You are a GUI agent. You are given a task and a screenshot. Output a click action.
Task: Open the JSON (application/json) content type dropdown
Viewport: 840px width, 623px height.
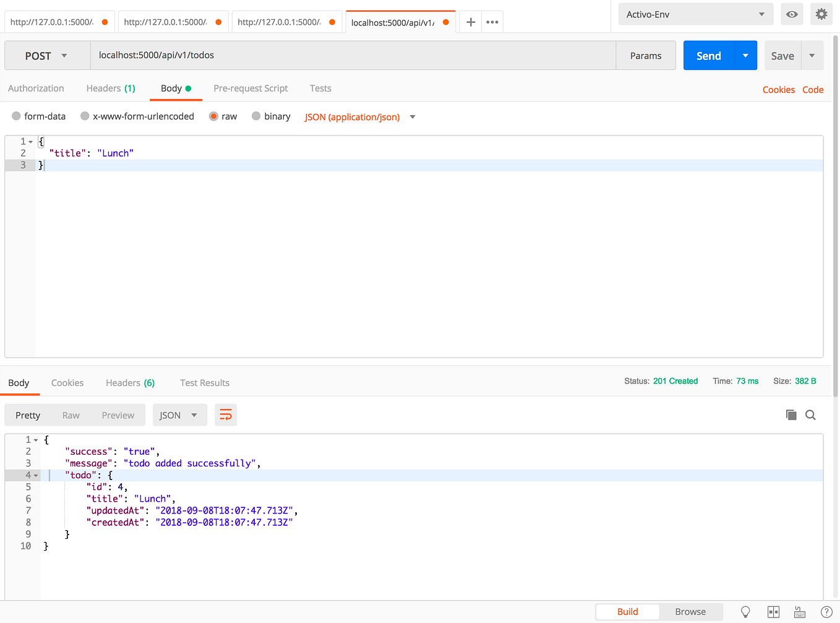coord(359,117)
